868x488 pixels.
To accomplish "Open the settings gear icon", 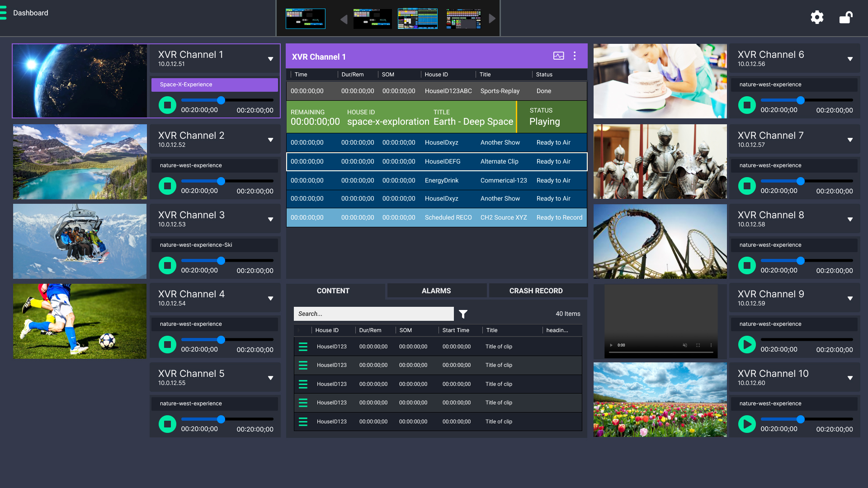I will point(817,17).
